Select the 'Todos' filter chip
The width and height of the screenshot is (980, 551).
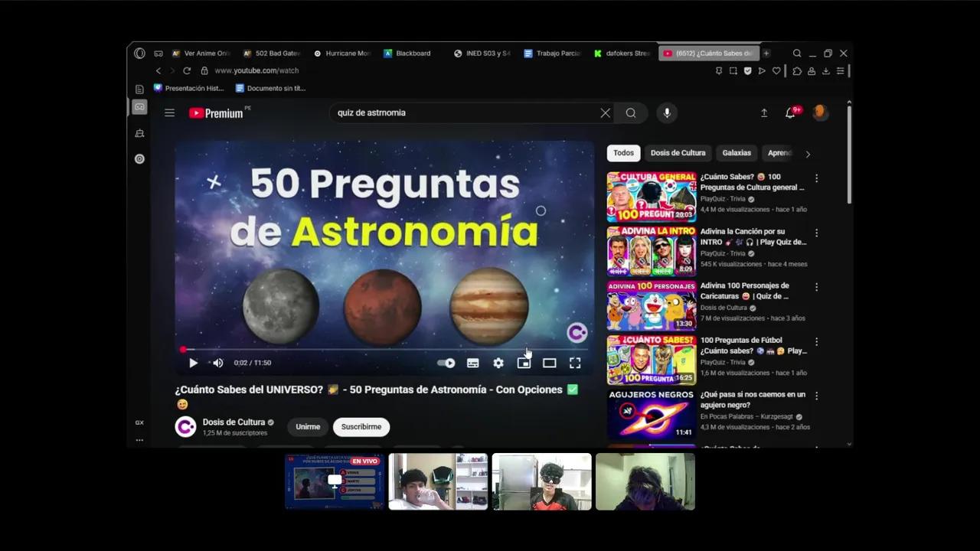tap(623, 153)
